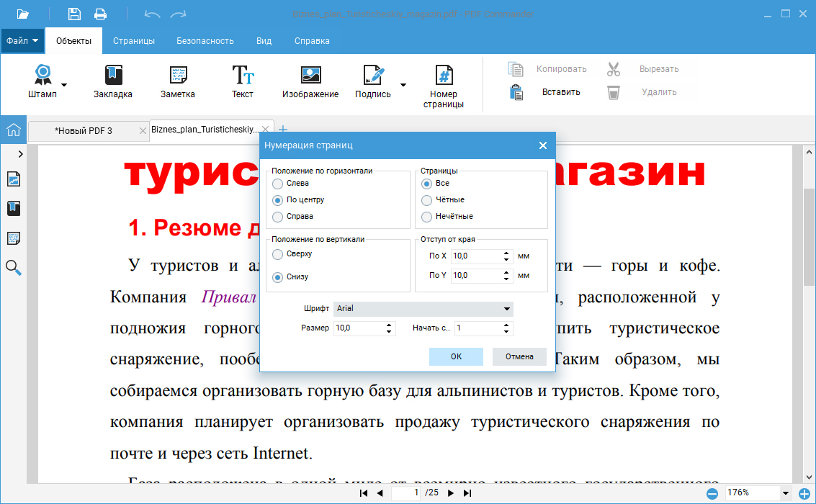Expand the left sidebar chevron
The height and width of the screenshot is (504, 816).
tap(20, 154)
